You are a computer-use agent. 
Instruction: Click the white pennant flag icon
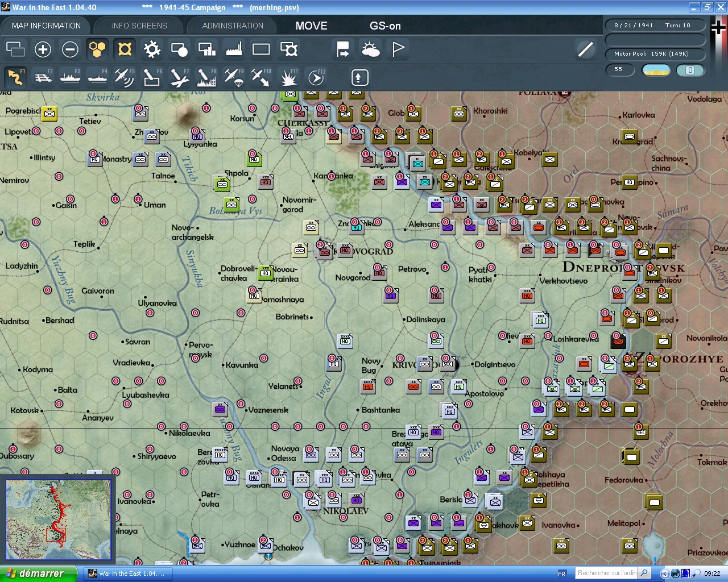click(398, 49)
